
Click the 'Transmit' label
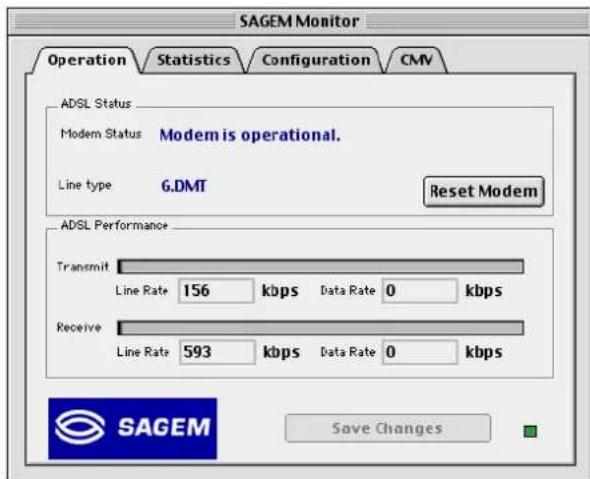pos(83,267)
